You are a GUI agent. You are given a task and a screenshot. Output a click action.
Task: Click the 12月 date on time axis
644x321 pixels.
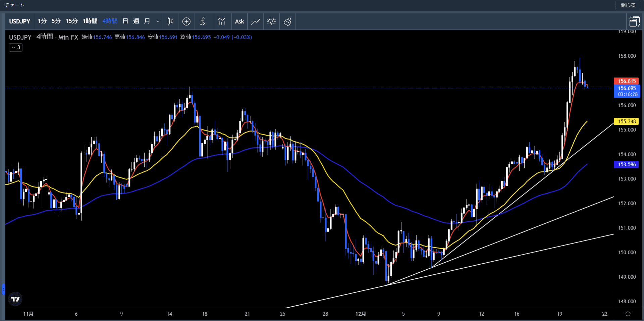[361, 314]
